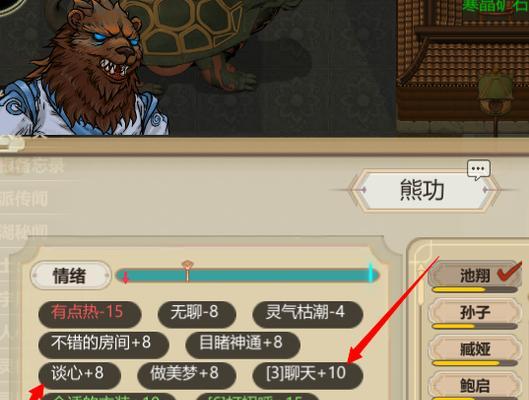
Task: Click the 熊功 name plate
Action: pos(423,191)
